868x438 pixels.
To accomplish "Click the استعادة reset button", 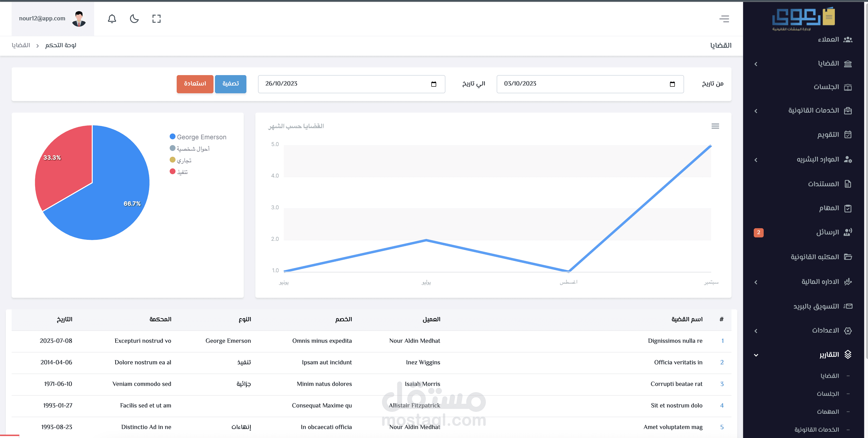I will pos(195,84).
